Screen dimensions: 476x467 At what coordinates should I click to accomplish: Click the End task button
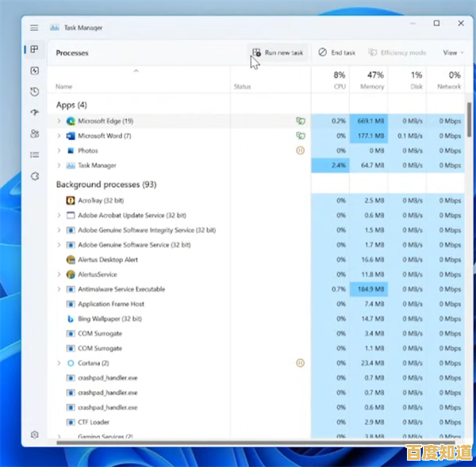pyautogui.click(x=336, y=52)
